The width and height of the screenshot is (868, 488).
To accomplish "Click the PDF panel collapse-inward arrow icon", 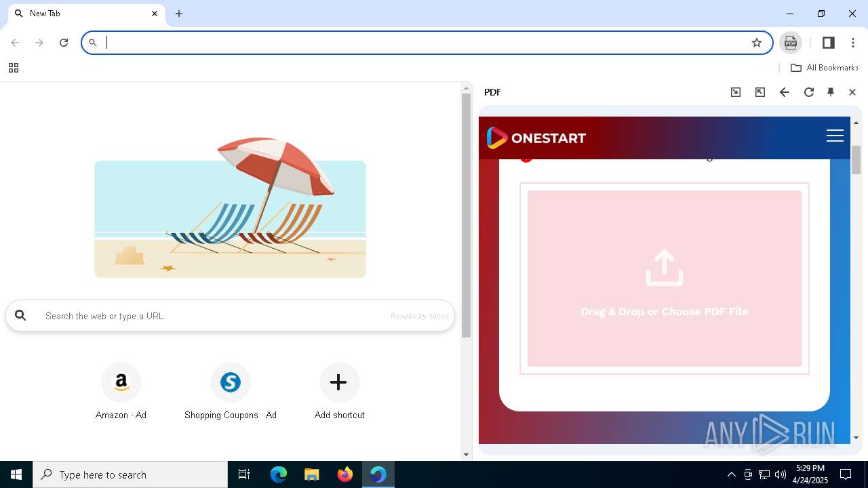I will pos(736,92).
